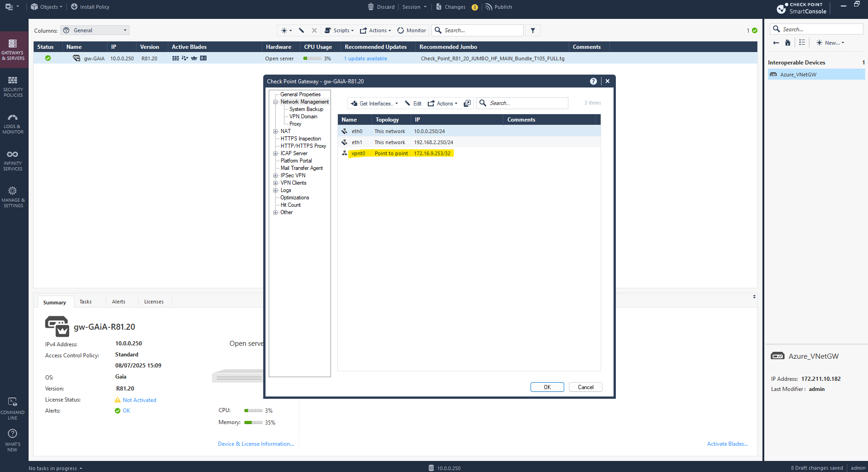Click the Monitor button
This screenshot has height=472, width=868.
tap(412, 30)
